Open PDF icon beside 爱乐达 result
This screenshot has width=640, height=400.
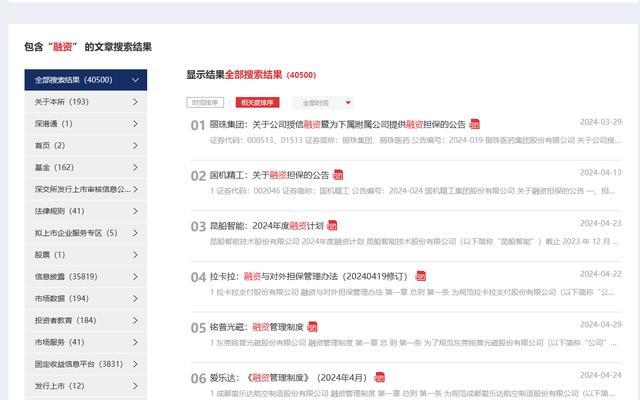point(380,377)
